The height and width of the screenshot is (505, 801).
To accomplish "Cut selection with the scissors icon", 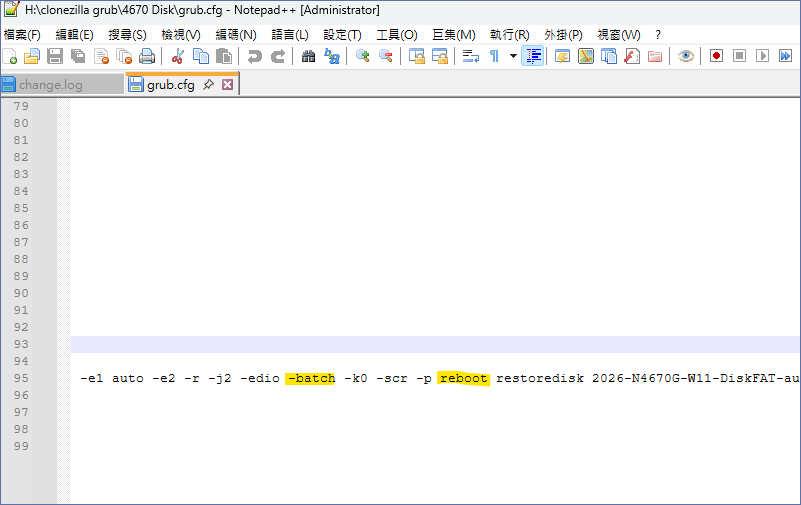I will click(178, 57).
